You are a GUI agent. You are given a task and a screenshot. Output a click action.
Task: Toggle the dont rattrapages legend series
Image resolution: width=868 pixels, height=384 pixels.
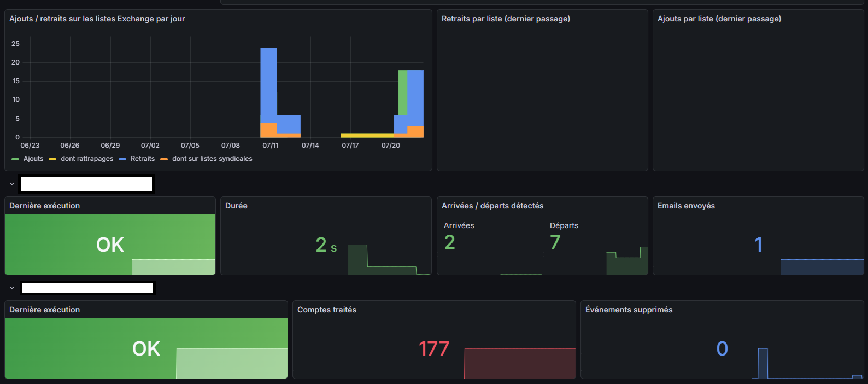coord(87,159)
